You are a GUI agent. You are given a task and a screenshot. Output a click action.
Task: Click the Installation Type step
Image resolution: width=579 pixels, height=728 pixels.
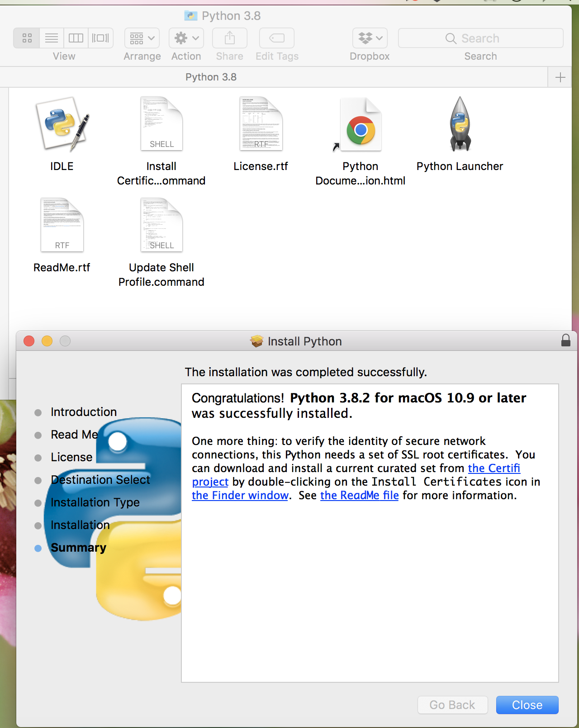95,502
